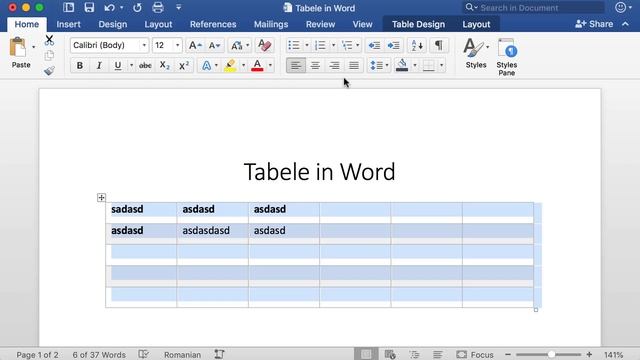Expand Quick Access Toolbar customize arrow
This screenshot has height=360, width=640.
point(178,7)
